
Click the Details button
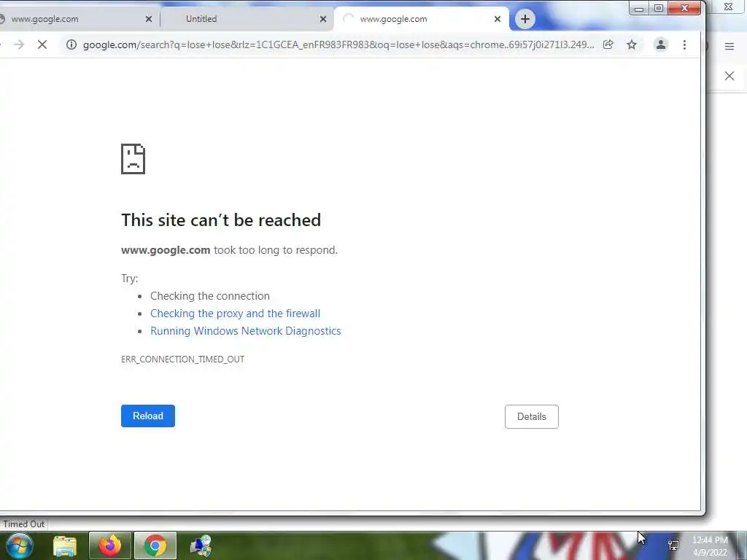(532, 416)
